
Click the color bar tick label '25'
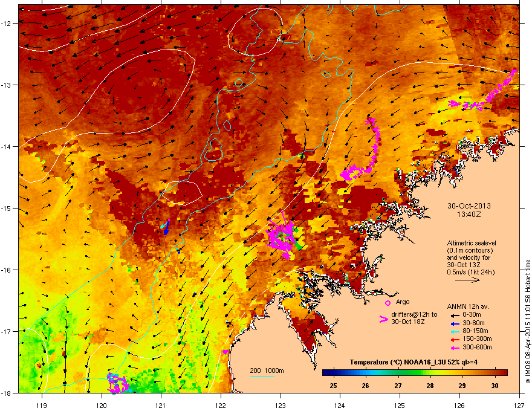click(x=334, y=386)
